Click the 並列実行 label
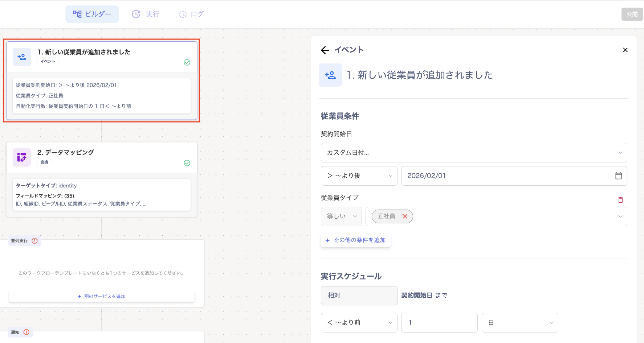The width and height of the screenshot is (644, 343). point(19,241)
